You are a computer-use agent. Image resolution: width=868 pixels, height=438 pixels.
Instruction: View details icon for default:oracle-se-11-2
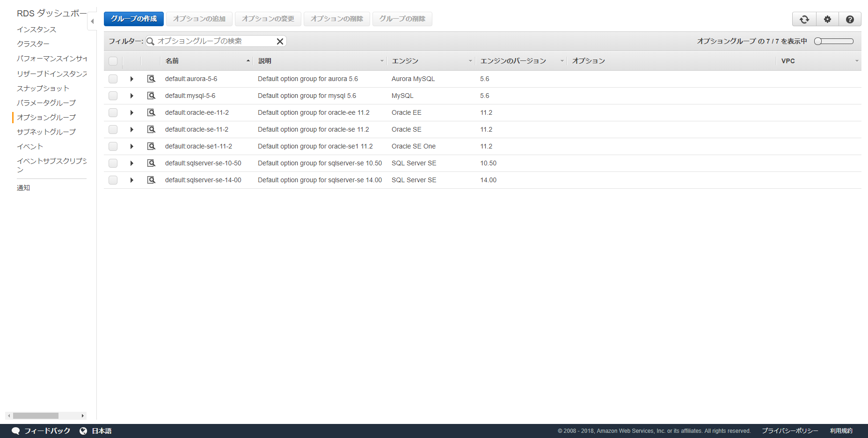pyautogui.click(x=151, y=129)
